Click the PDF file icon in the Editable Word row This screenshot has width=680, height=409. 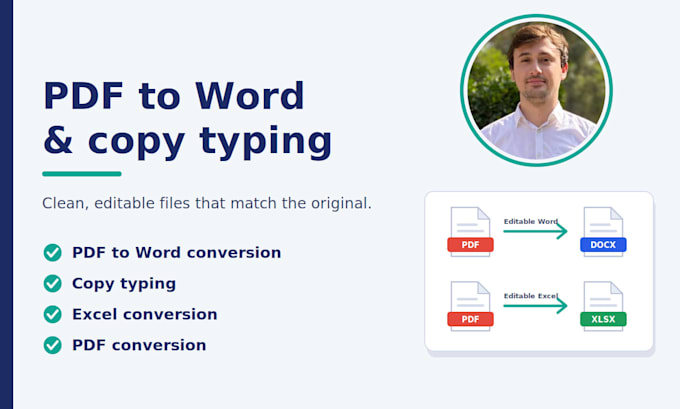(x=471, y=232)
